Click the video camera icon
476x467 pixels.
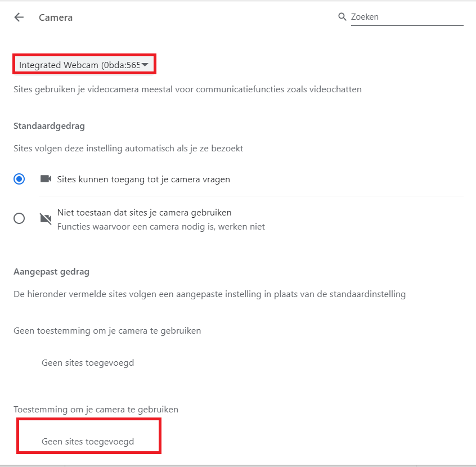46,179
